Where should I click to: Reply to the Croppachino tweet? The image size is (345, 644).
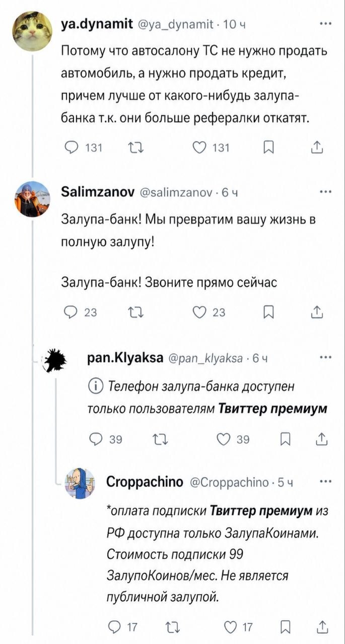pos(116,626)
